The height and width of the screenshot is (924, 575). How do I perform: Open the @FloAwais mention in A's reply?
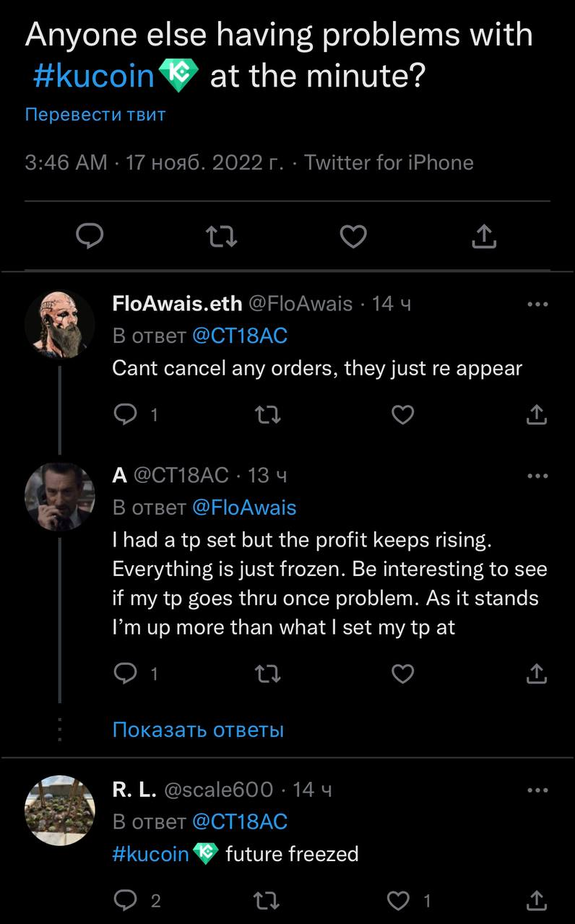(x=244, y=507)
